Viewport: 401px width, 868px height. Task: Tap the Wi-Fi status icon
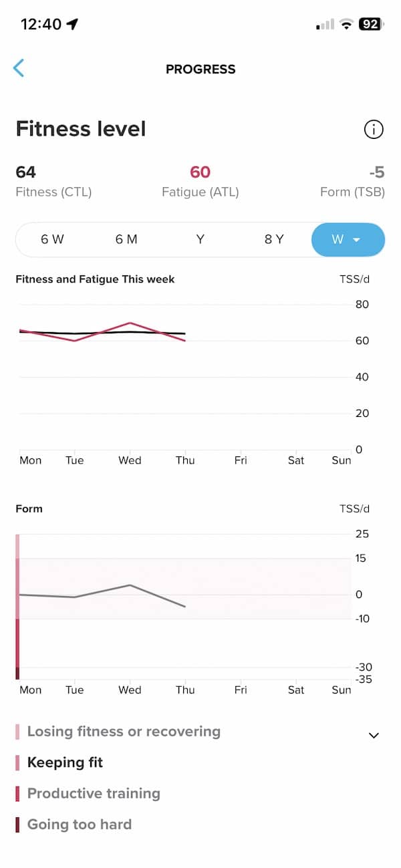346,25
